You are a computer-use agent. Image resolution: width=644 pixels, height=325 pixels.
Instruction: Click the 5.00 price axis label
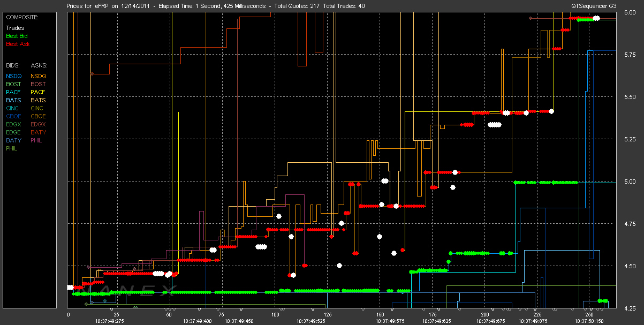point(630,182)
